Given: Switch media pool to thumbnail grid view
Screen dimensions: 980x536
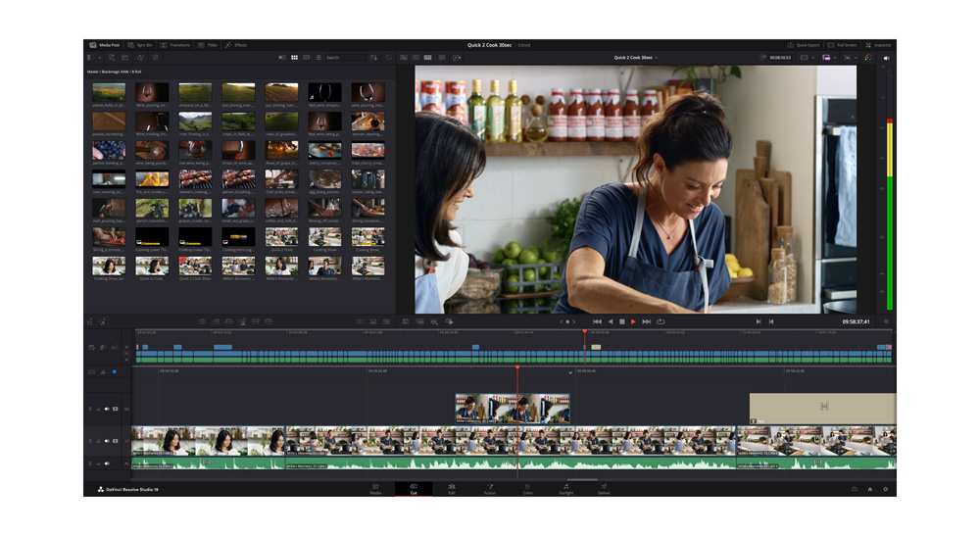Looking at the screenshot, I should coord(294,58).
